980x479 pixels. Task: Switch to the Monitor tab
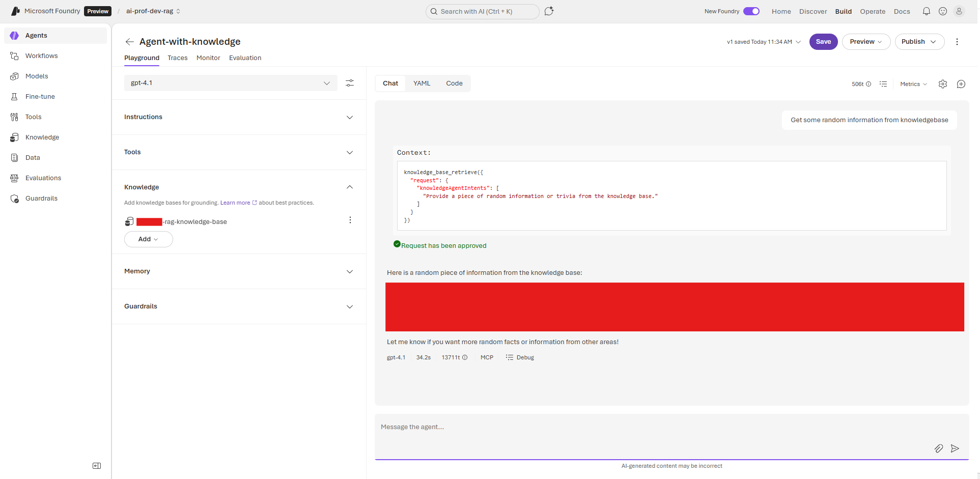pos(208,58)
